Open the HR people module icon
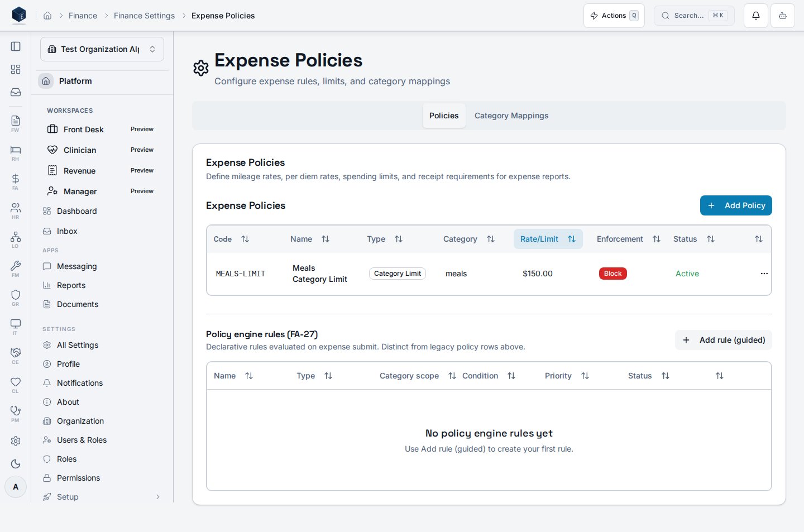Screen dimensions: 804x532 pos(16,210)
